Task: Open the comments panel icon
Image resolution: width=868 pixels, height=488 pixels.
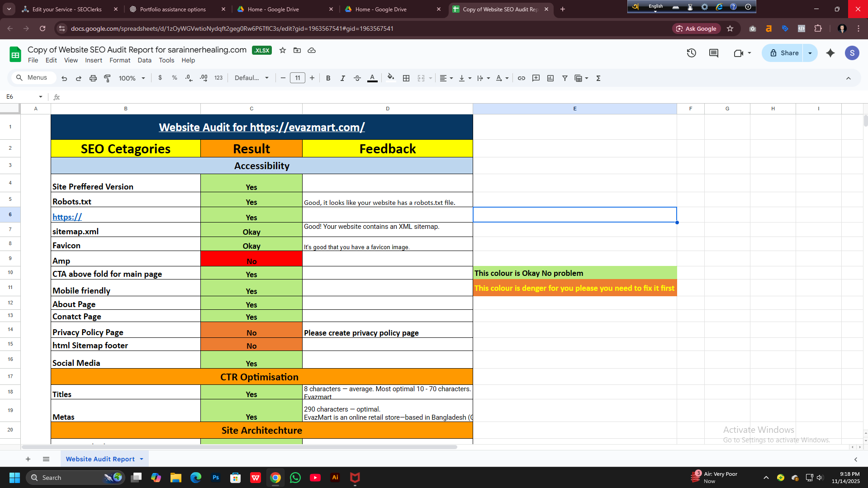Action: tap(714, 53)
